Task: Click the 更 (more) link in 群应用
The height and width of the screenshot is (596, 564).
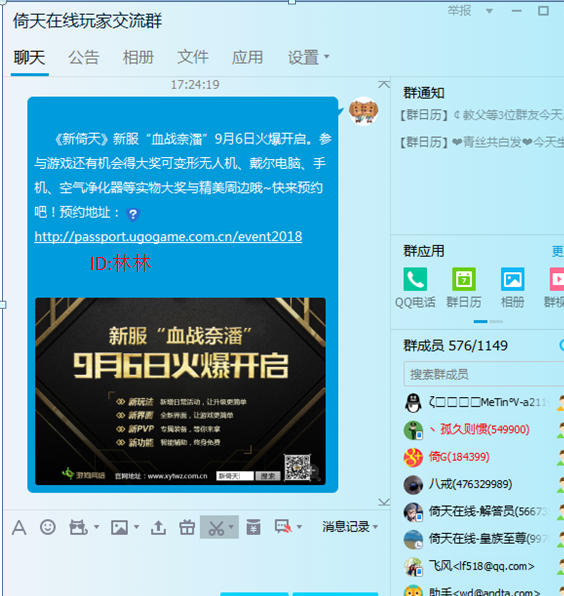Action: click(558, 251)
